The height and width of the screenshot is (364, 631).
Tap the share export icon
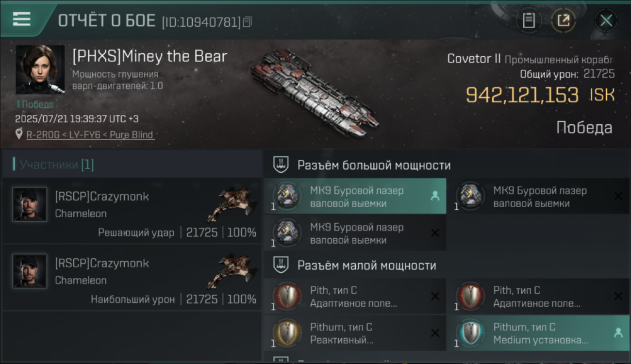564,20
